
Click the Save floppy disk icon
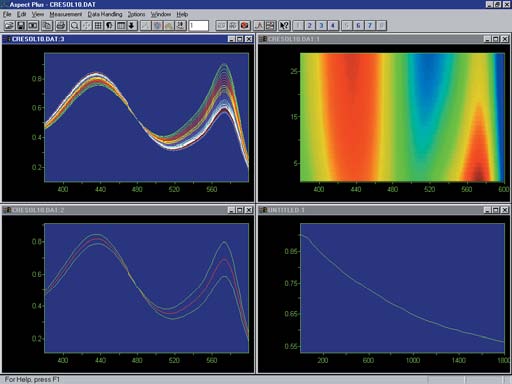point(21,26)
